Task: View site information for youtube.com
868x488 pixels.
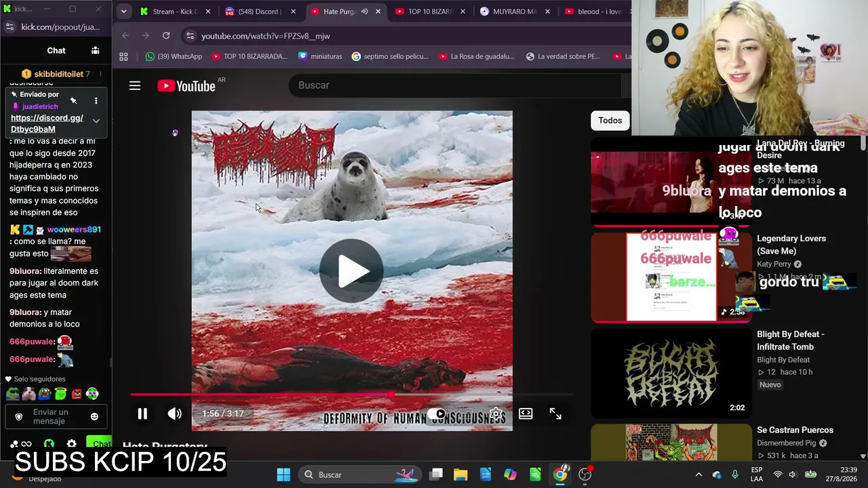Action: click(190, 36)
